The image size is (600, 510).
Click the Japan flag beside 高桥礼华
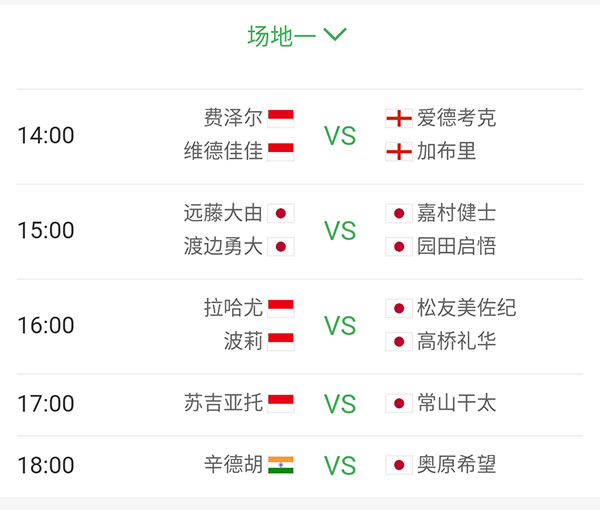click(x=399, y=342)
